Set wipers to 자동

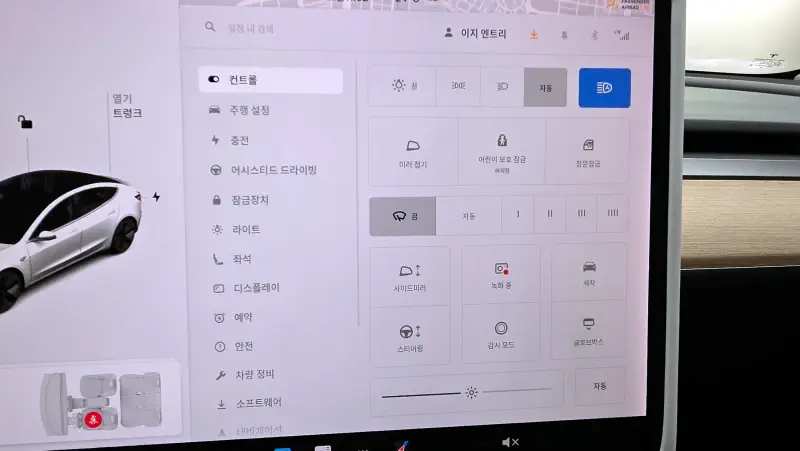468,216
